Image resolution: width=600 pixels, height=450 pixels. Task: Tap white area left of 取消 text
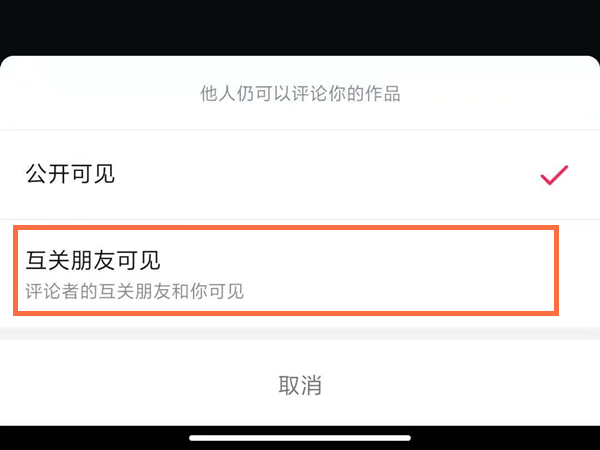tap(130, 385)
